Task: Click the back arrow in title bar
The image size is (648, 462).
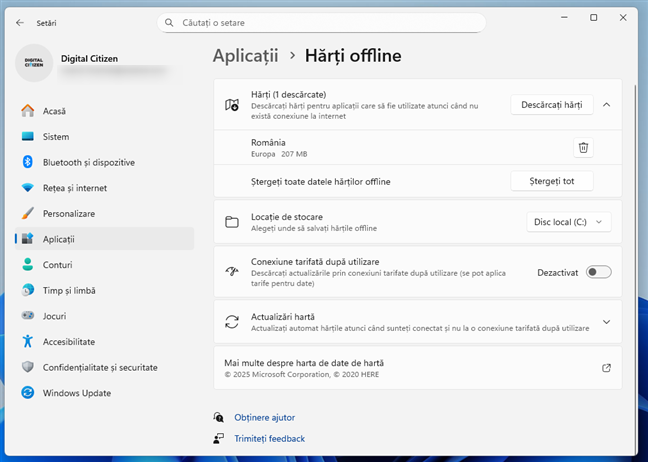Action: click(21, 21)
